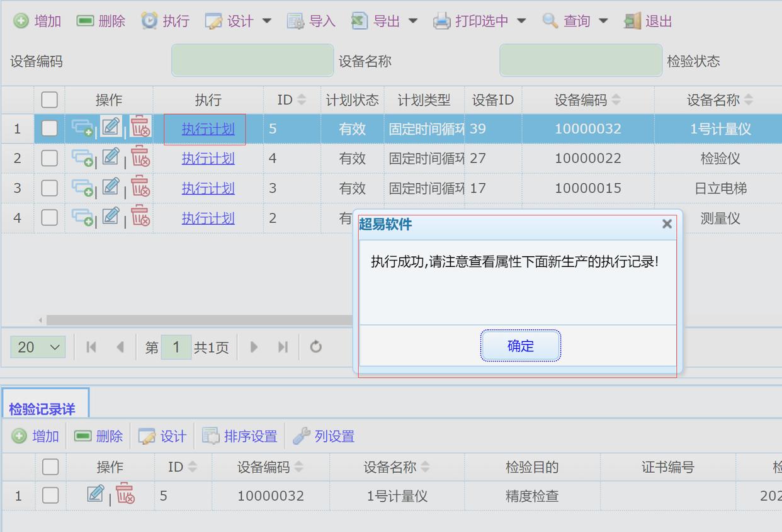The height and width of the screenshot is (532, 782).
Task: Click the 排序设置 sort settings button
Action: pyautogui.click(x=240, y=436)
